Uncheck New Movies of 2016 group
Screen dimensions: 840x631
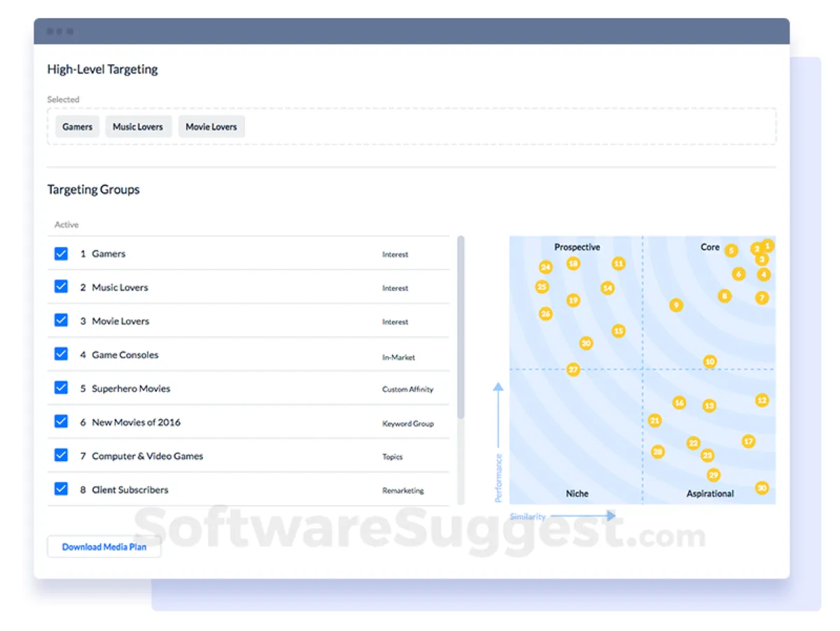click(x=61, y=421)
